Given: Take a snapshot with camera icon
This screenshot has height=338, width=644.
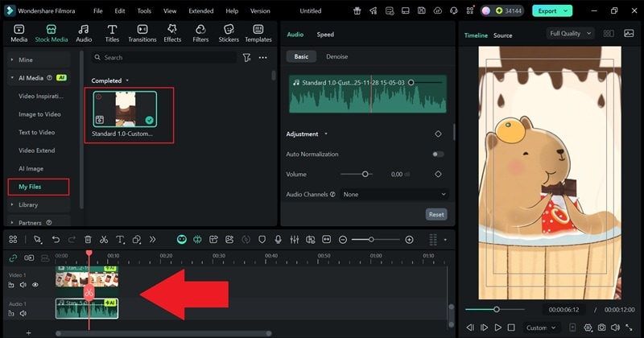Looking at the screenshot, I should coord(601,328).
